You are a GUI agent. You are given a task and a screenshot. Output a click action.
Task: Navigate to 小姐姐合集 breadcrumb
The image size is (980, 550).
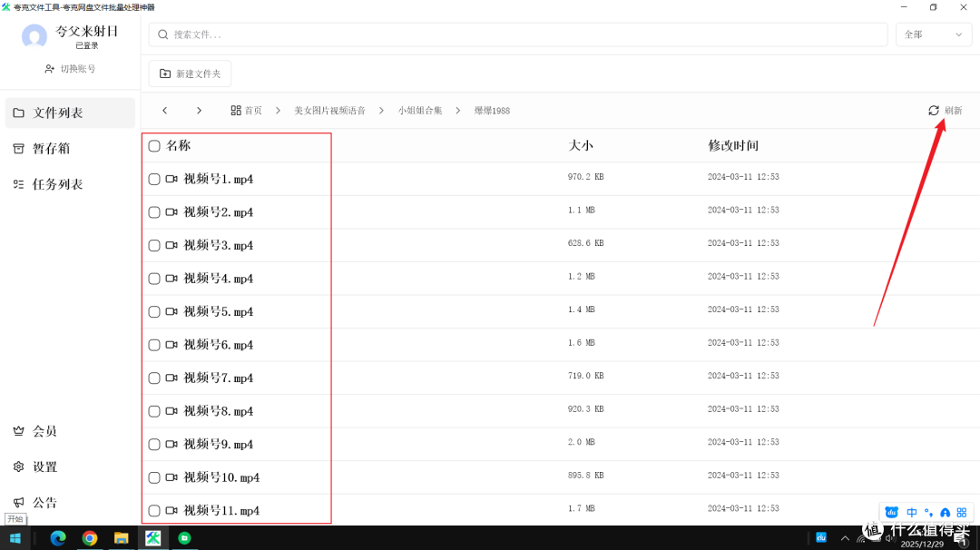click(420, 111)
